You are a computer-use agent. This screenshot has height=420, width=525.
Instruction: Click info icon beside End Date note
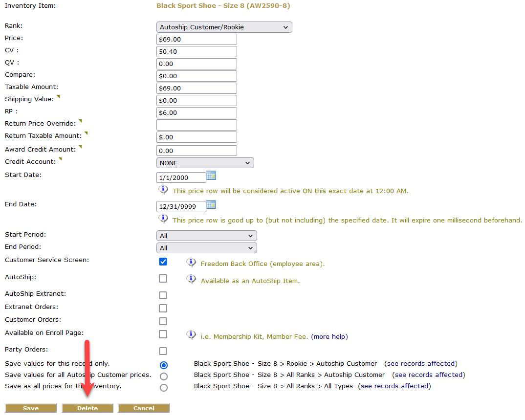[163, 219]
